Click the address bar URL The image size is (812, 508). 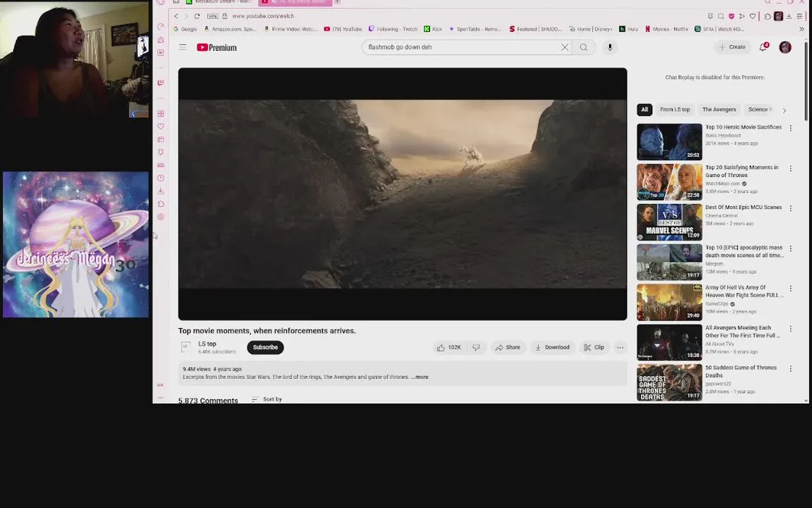click(262, 16)
